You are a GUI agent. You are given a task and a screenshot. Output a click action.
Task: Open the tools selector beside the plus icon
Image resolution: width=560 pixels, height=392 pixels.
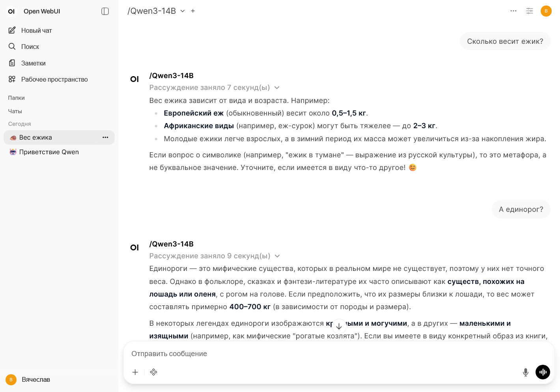tap(154, 372)
